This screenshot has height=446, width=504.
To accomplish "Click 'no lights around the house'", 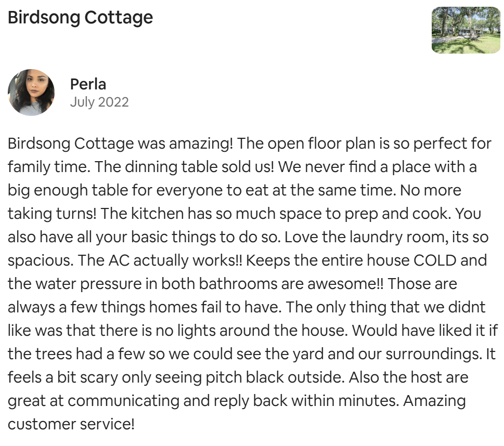I will (x=250, y=330).
